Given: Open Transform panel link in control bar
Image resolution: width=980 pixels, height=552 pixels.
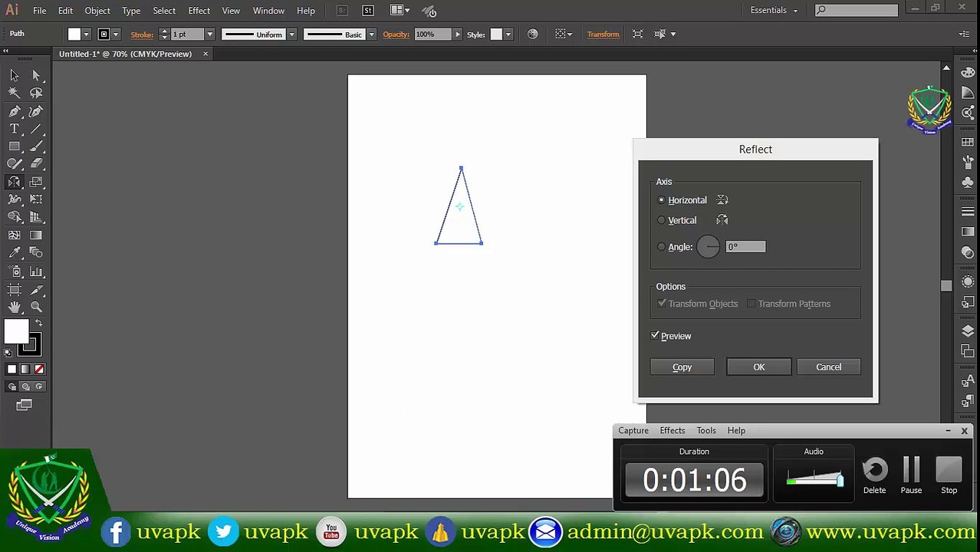Looking at the screenshot, I should click(x=603, y=34).
